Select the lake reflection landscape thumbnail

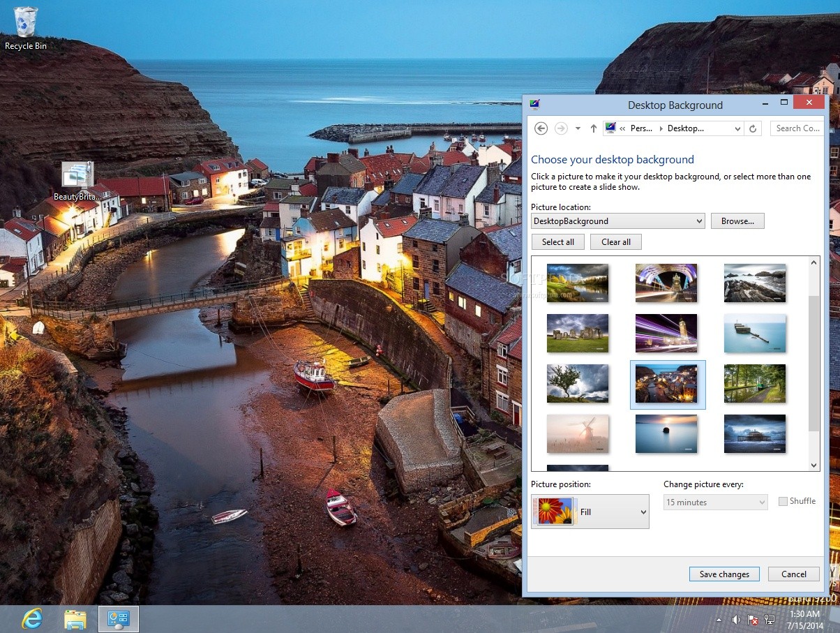point(578,283)
